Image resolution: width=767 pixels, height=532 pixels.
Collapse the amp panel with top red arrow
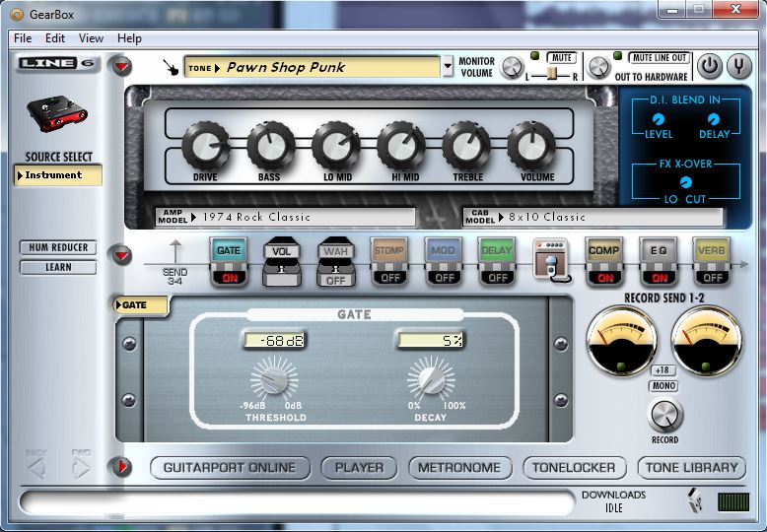[122, 66]
